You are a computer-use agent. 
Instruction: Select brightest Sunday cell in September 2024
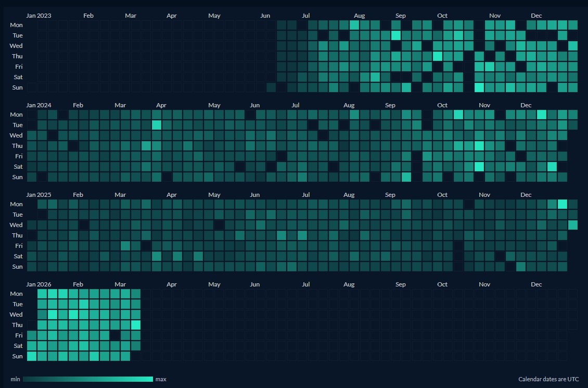point(406,177)
